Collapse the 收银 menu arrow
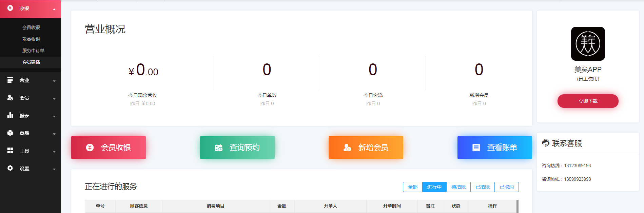Screen dimensions: 644x213 tap(54, 9)
